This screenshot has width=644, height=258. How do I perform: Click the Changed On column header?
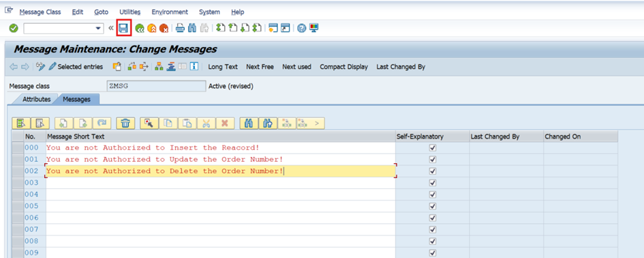(581, 137)
